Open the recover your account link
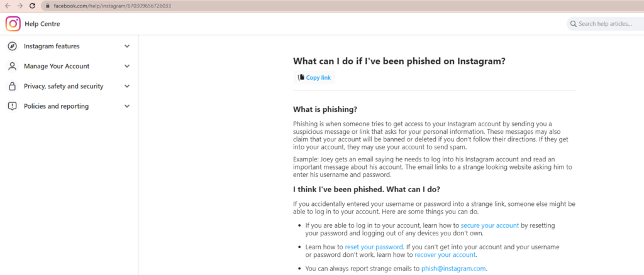 (x=445, y=254)
